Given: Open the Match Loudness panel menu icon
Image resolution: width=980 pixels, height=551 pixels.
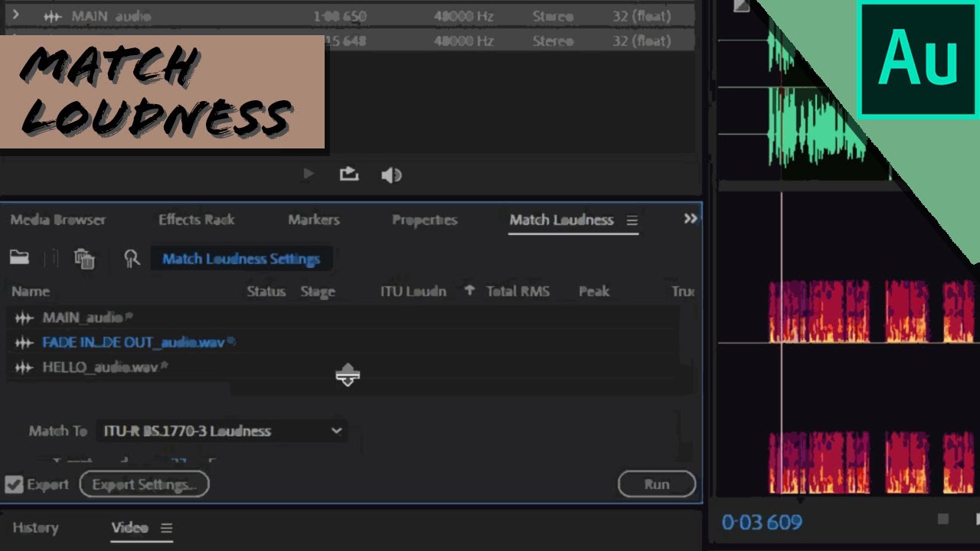Looking at the screenshot, I should 632,220.
